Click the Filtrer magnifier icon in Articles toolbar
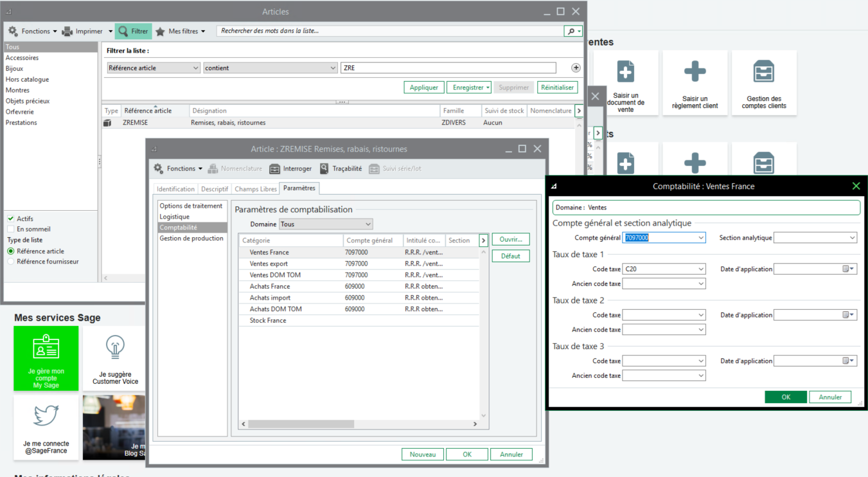 [x=123, y=31]
